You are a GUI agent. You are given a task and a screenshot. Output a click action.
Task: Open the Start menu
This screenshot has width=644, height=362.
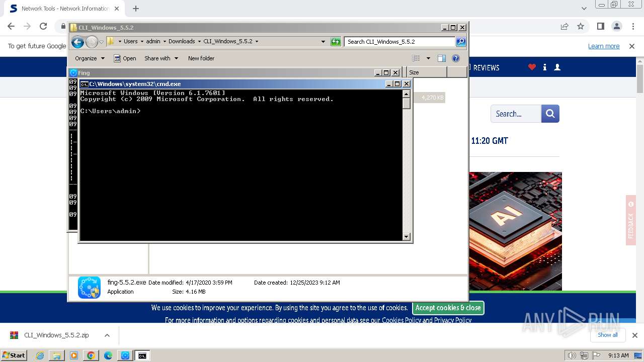[14, 355]
